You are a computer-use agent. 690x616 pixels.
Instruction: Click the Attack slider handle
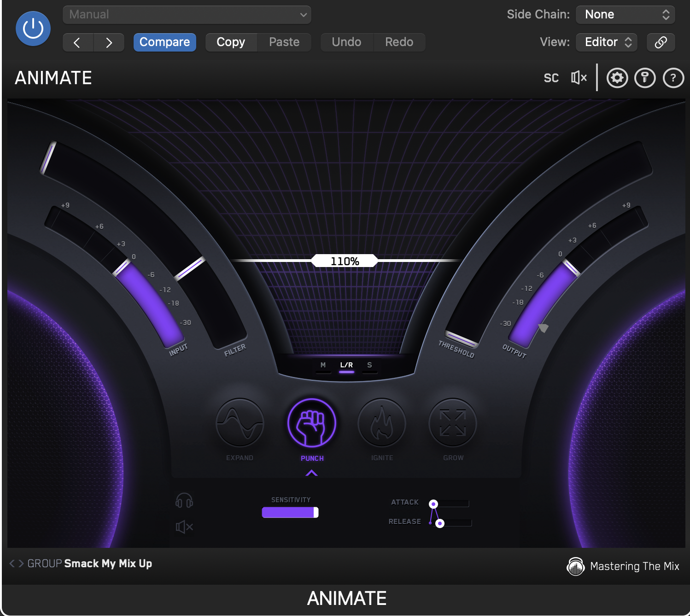pos(433,504)
